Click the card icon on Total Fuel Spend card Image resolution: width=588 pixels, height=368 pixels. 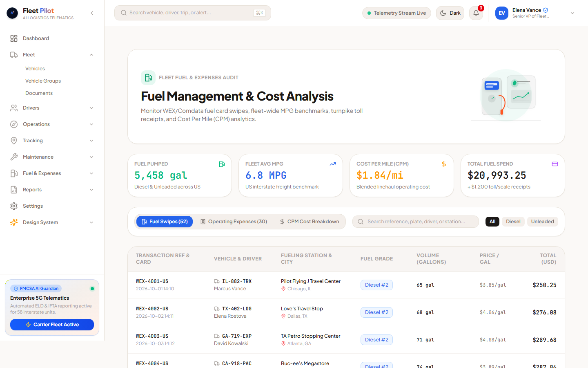[x=555, y=164]
